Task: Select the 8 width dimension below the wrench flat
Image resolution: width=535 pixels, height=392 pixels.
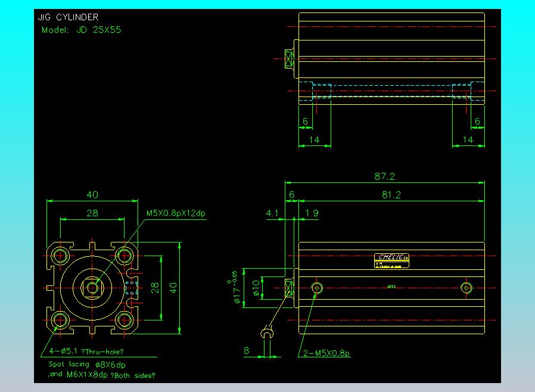Action: [x=247, y=351]
